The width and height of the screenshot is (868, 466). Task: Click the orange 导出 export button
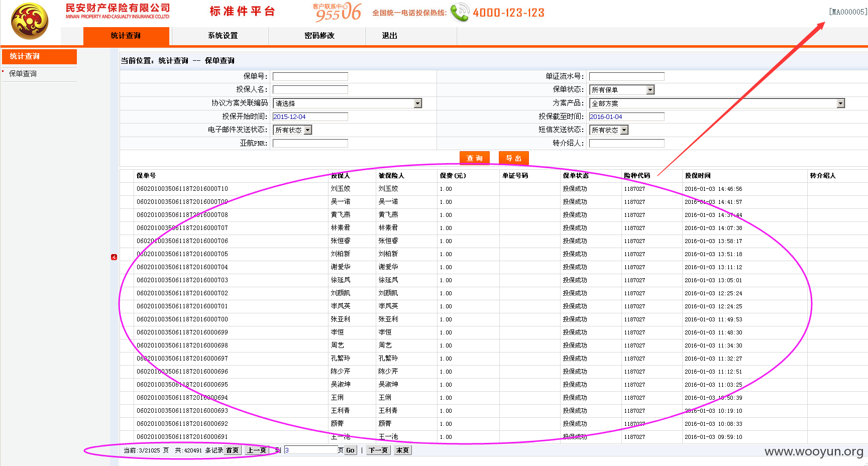click(514, 158)
